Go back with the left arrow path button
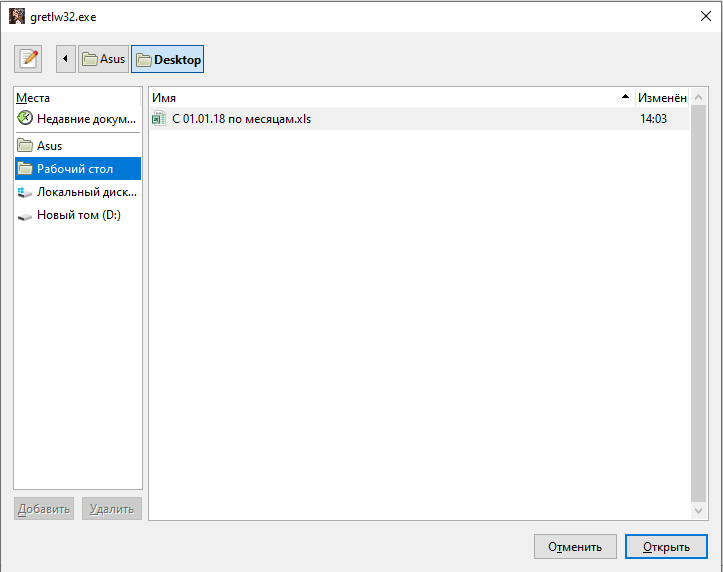Viewport: 723px width, 572px height. click(x=65, y=59)
